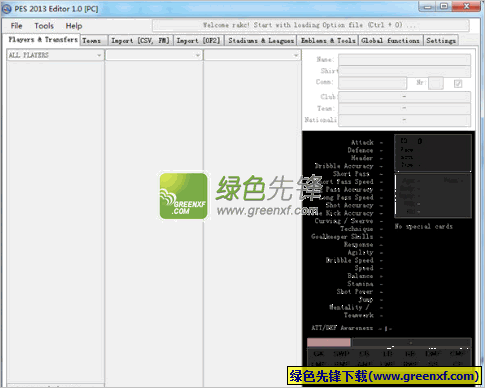Click the player Name input field
This screenshot has width=485, height=388.
pyautogui.click(x=404, y=60)
